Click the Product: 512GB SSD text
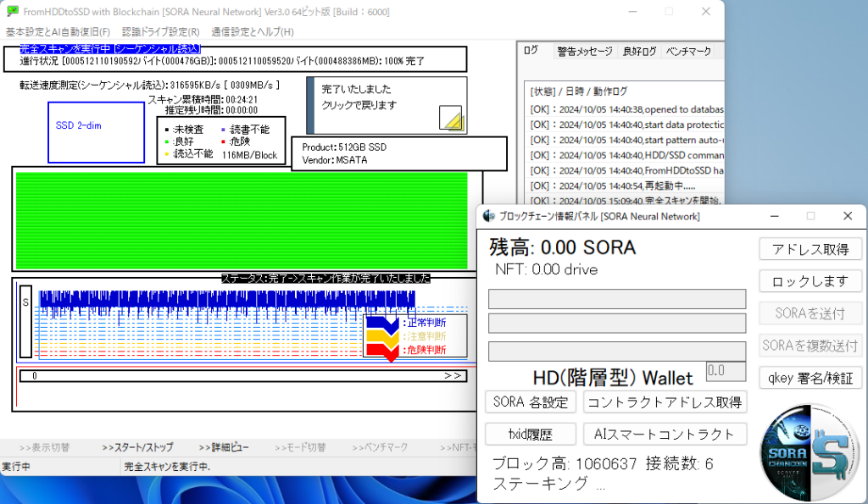The image size is (868, 504). (344, 147)
